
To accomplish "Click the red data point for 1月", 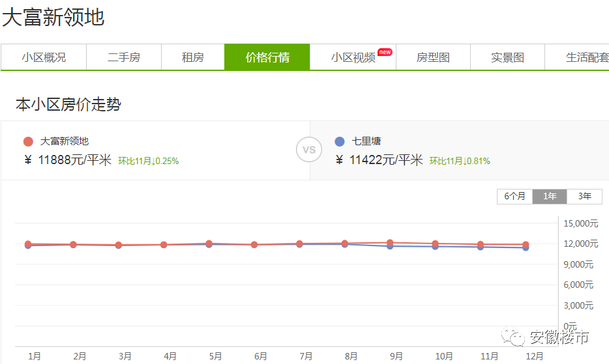I will pyautogui.click(x=28, y=244).
